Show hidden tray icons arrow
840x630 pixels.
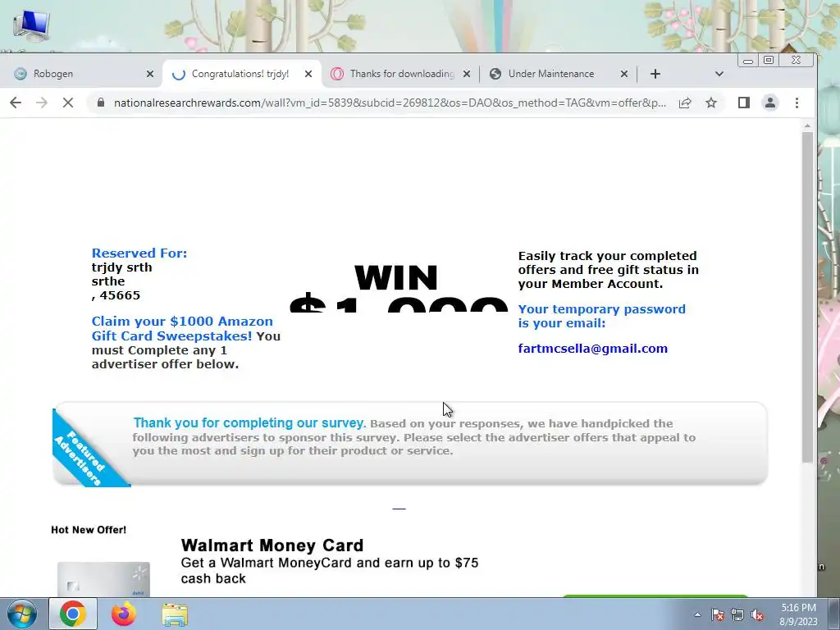pos(697,614)
